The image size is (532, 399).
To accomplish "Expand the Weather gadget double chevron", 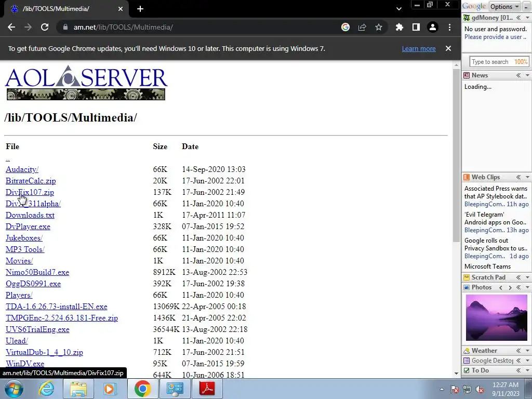I will pos(518,351).
